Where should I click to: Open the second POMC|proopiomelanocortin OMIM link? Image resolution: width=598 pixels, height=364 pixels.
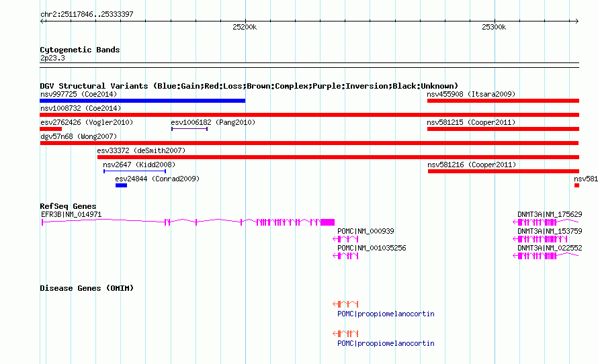tap(386, 343)
